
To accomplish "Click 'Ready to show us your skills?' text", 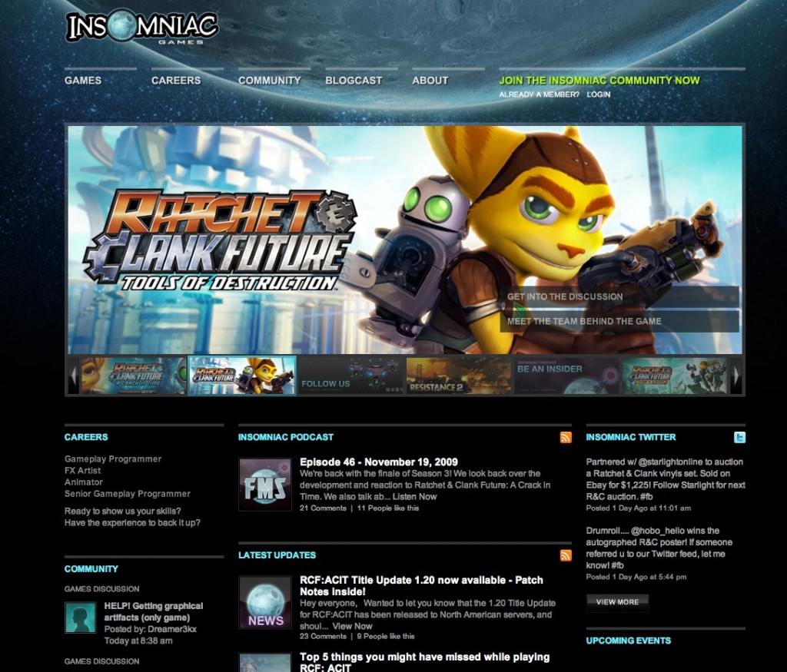I will tap(122, 511).
